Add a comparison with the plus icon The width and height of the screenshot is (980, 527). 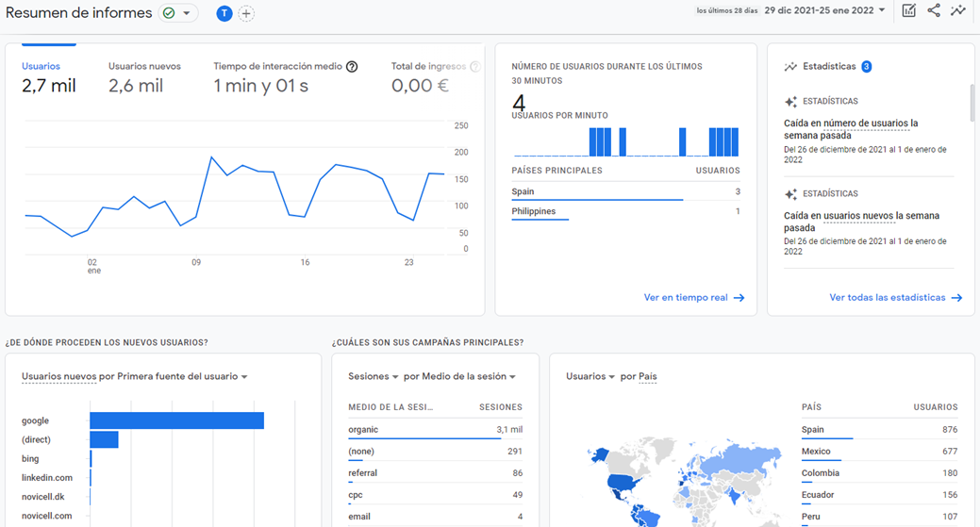(246, 13)
